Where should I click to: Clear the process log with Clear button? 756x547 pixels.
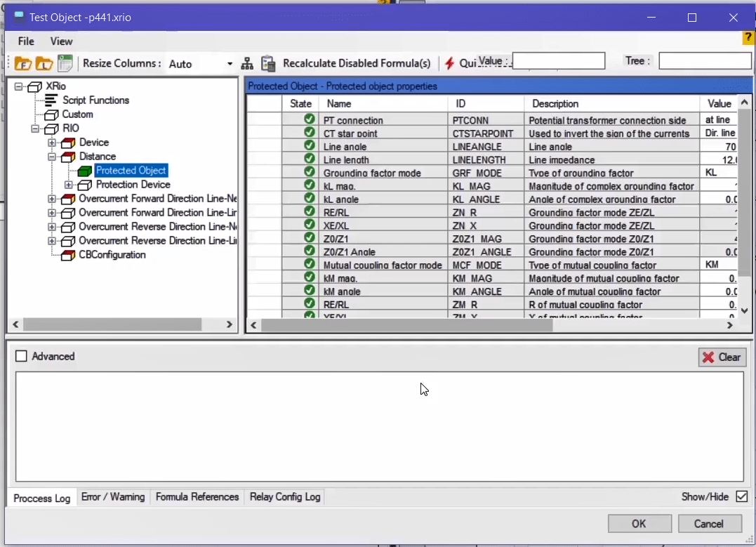pyautogui.click(x=722, y=357)
